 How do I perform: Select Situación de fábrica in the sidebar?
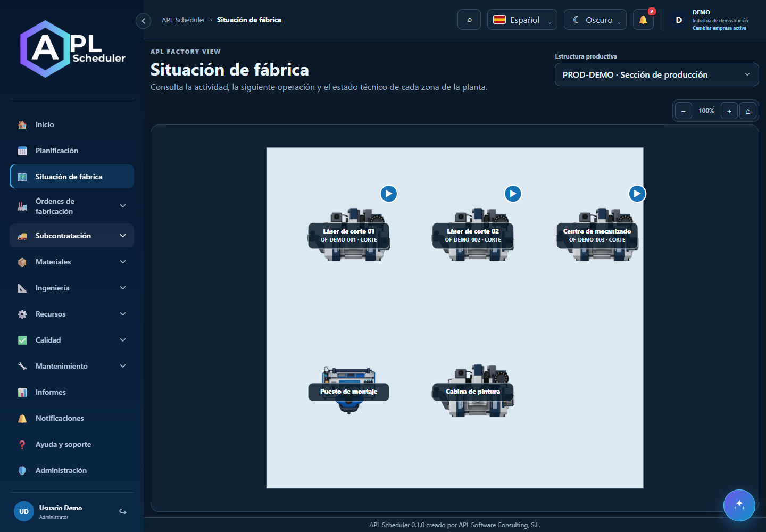(72, 177)
